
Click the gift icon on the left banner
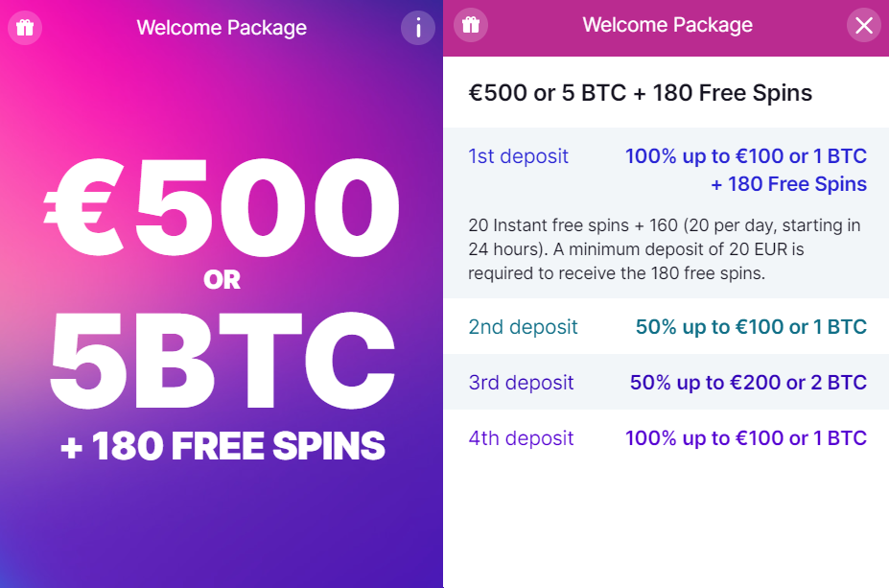pos(24,26)
